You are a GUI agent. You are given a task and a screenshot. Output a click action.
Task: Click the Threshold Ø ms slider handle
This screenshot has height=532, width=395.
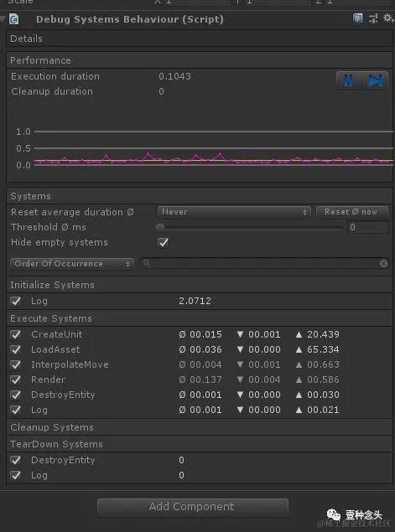[160, 227]
